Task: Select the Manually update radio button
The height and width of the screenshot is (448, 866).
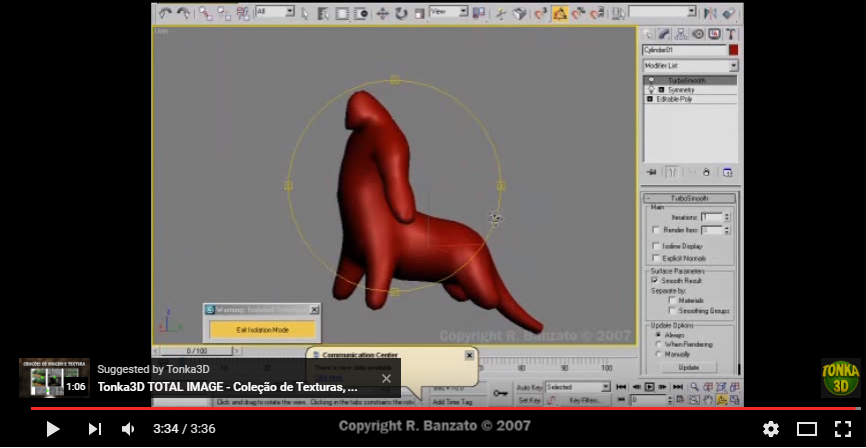Action: (658, 354)
